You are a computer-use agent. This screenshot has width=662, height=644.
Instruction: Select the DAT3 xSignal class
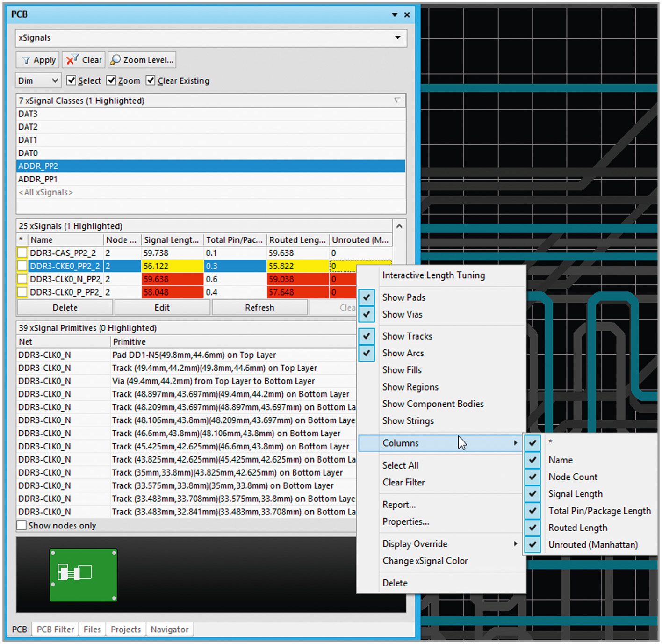(x=211, y=114)
